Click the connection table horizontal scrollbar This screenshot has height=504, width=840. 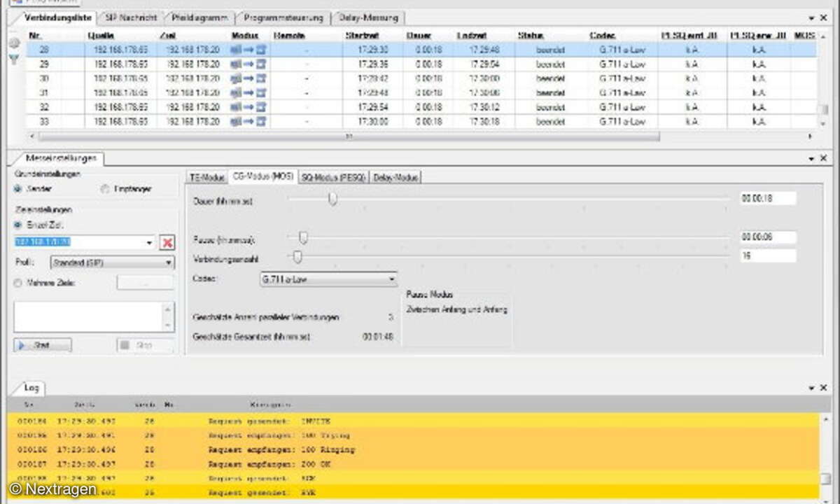click(x=349, y=136)
